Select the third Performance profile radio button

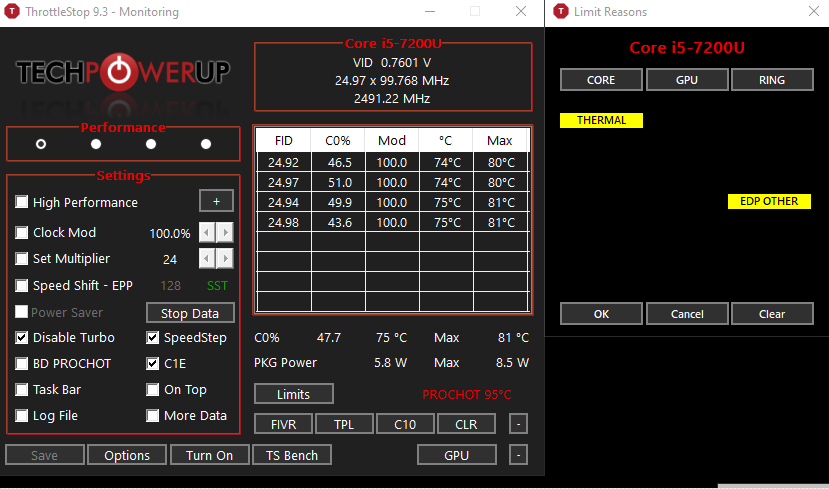(151, 144)
